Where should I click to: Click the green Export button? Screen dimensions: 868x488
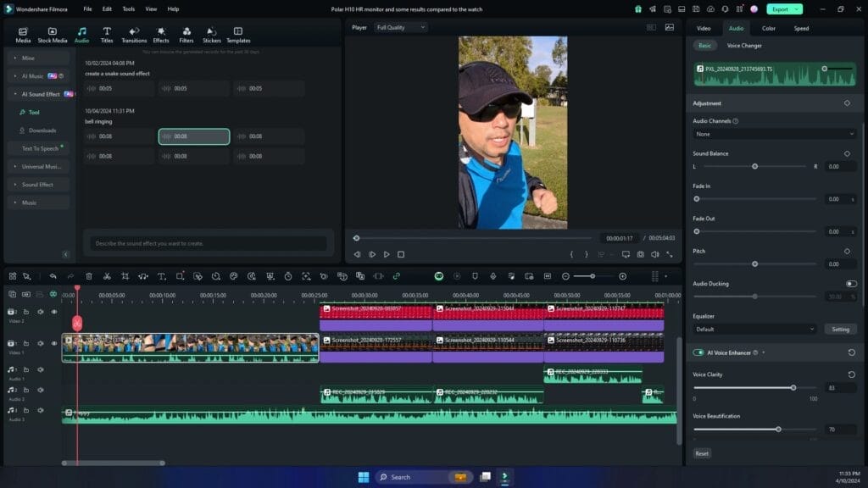pos(781,8)
